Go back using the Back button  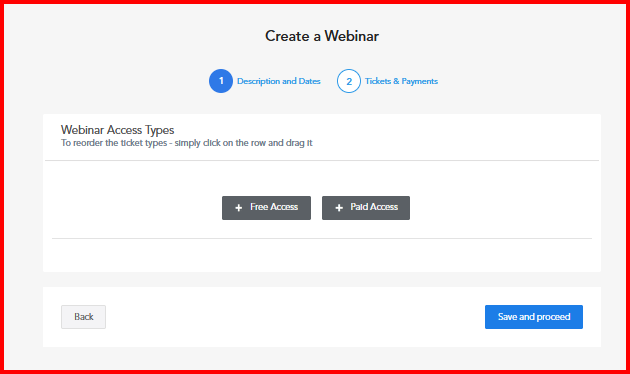tap(84, 317)
